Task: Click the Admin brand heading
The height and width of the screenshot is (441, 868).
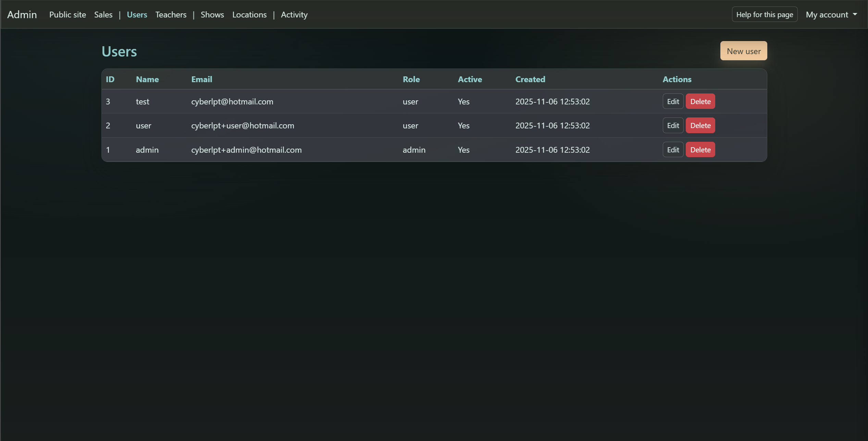Action: click(x=22, y=14)
